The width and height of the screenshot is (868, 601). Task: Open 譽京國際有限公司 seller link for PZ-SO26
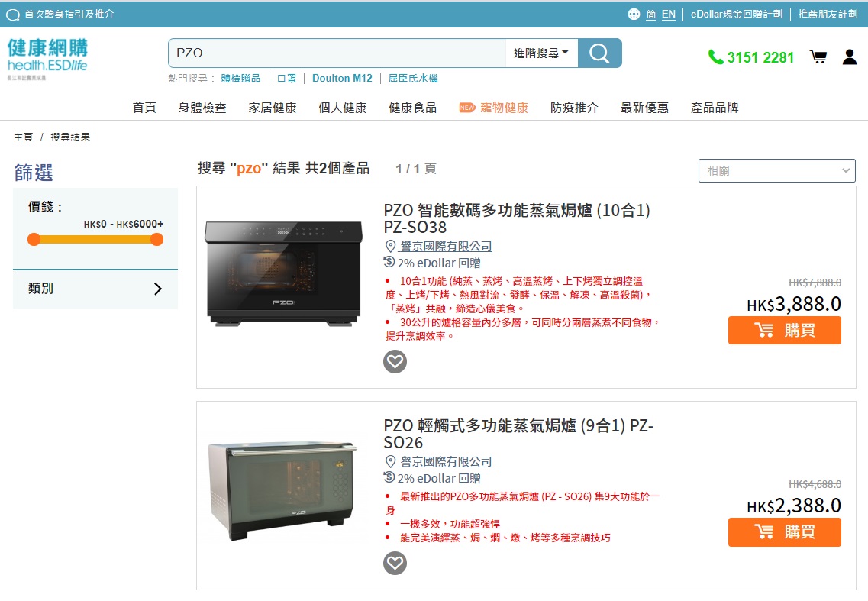tap(446, 461)
